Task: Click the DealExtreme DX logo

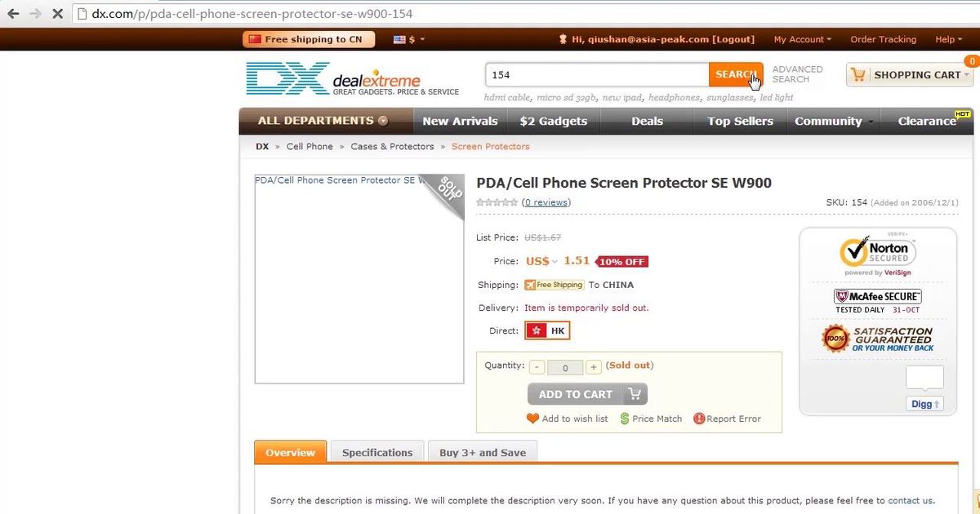Action: point(353,79)
